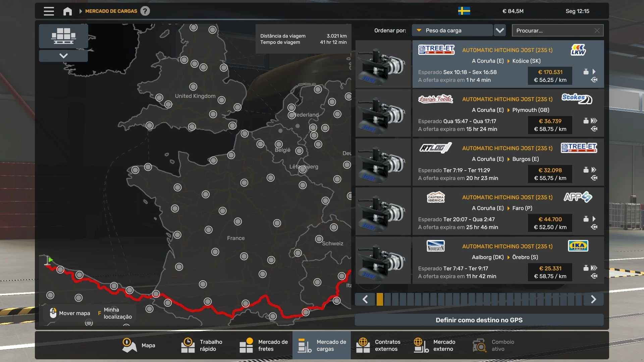The image size is (644, 362).
Task: Click the Minha localização shortcut
Action: tap(115, 313)
